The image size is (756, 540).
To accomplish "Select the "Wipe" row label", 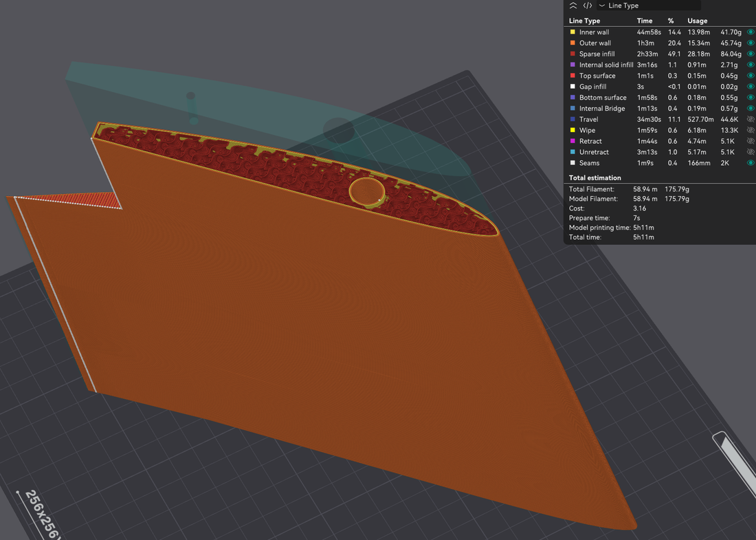I will coord(587,130).
